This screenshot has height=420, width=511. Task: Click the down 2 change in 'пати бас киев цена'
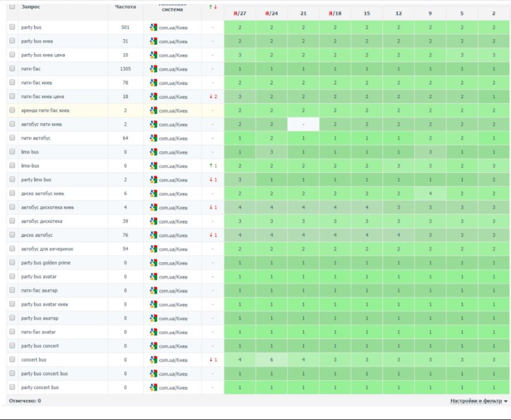click(x=213, y=97)
